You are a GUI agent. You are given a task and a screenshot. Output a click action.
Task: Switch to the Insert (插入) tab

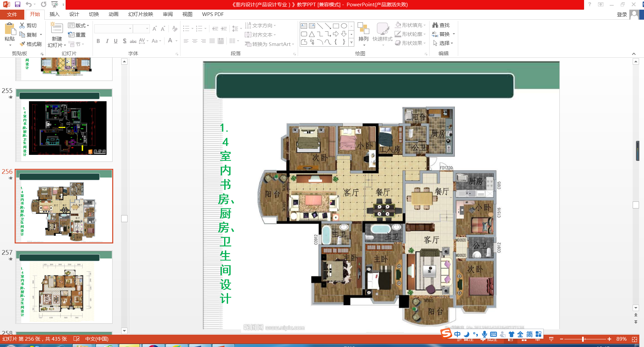point(54,14)
